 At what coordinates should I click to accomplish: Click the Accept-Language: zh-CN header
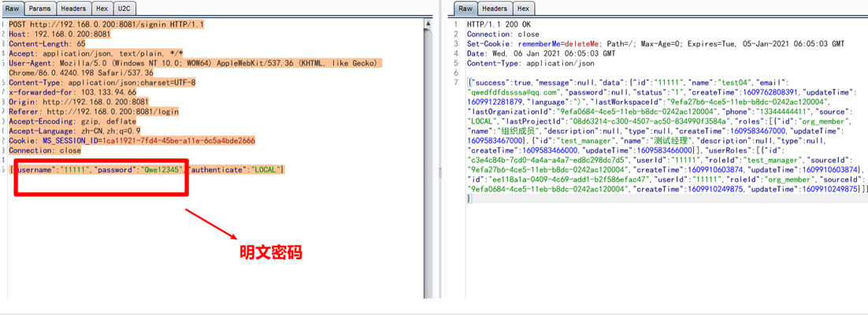click(75, 132)
